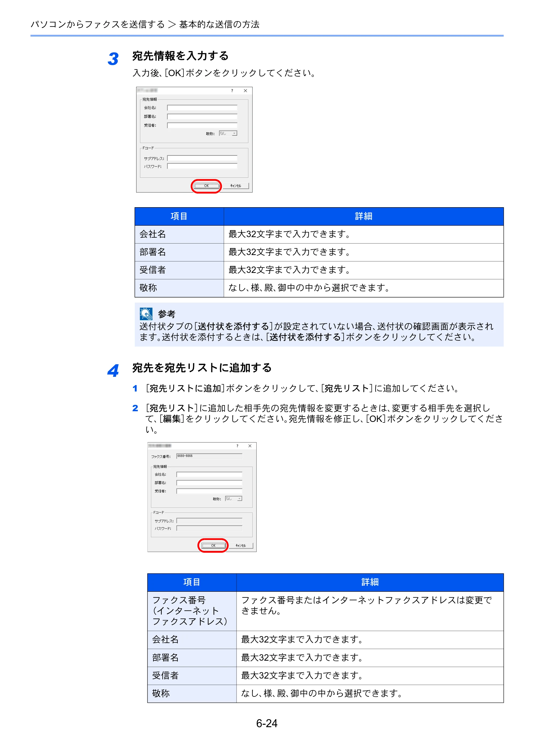Click the instruction 入力後、[OK]ボタンをクリックしてください
The width and height of the screenshot is (534, 756).
pos(225,73)
